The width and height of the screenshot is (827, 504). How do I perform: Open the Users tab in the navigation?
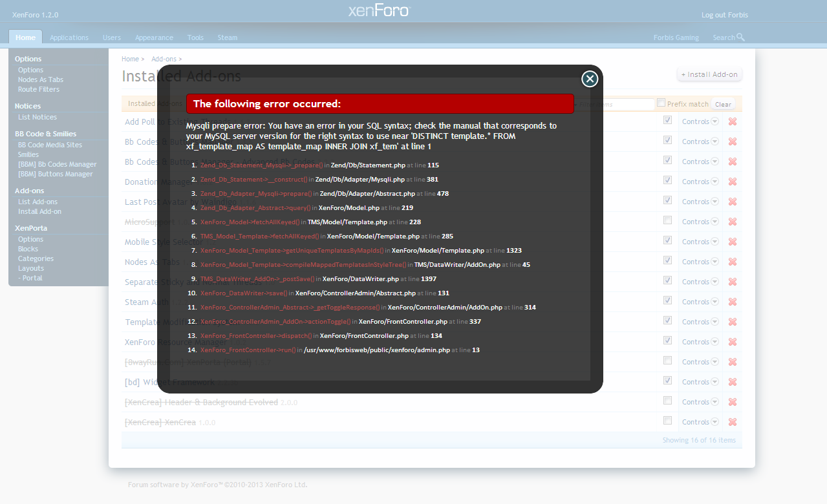112,37
